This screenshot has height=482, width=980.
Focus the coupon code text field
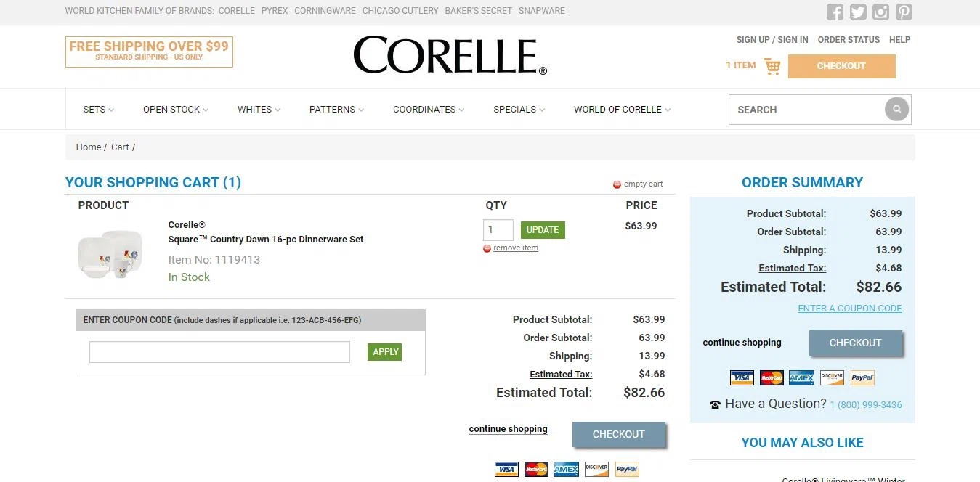219,352
